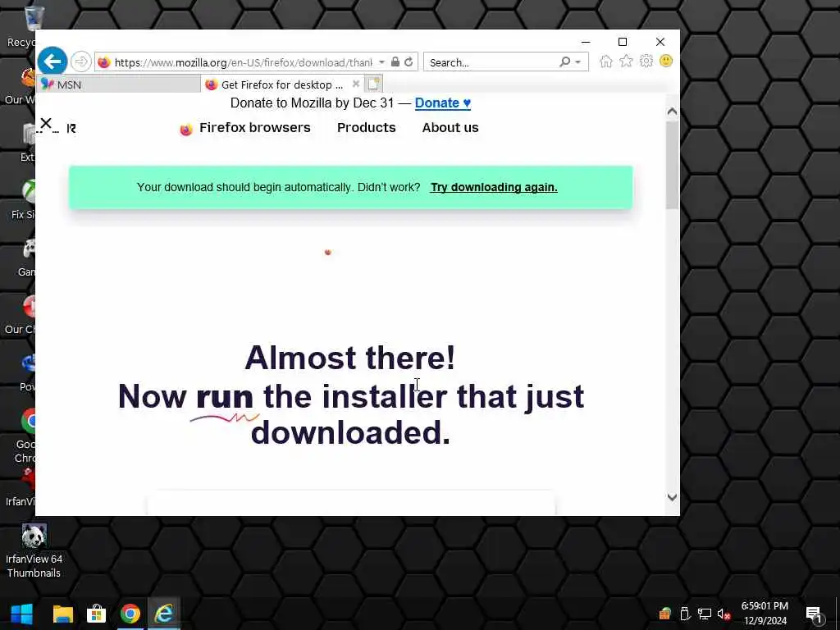Maximize the Internet Explorer window
Viewport: 840px width, 630px height.
(623, 42)
